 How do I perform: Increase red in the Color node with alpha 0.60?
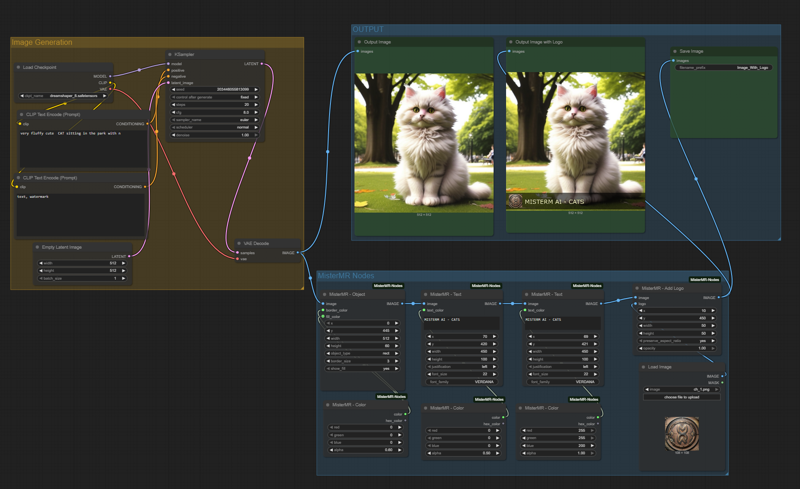pos(399,427)
